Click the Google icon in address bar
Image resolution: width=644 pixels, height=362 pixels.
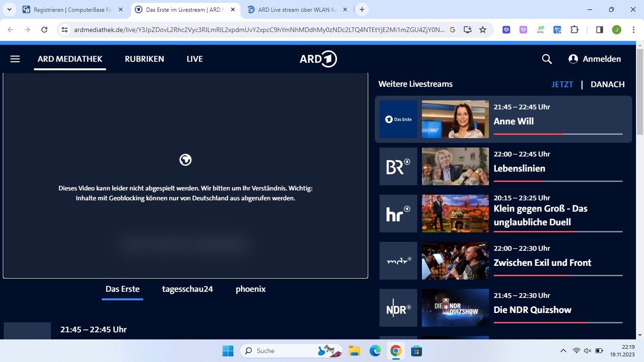click(453, 30)
